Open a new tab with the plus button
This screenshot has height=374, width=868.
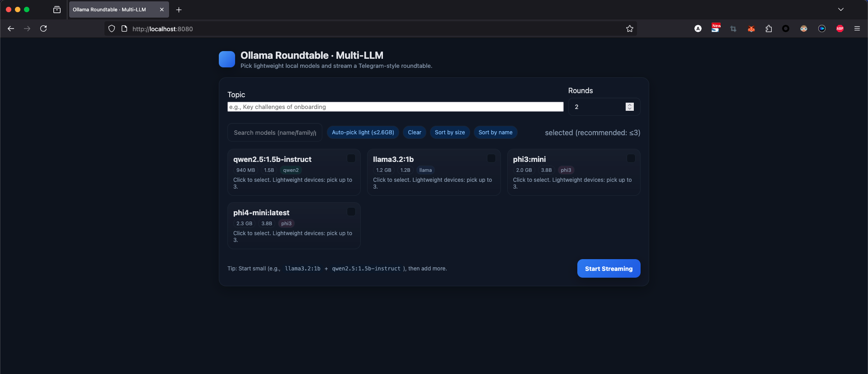(x=179, y=9)
